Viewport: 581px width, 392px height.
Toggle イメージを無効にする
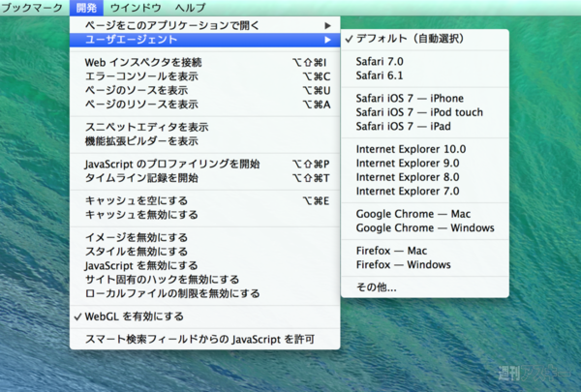205,237
